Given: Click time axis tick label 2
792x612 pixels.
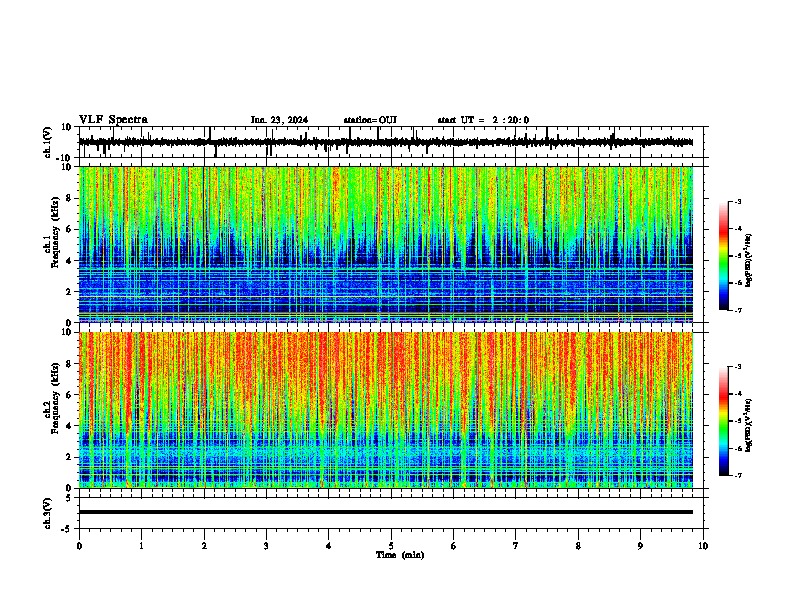Looking at the screenshot, I should [x=204, y=546].
